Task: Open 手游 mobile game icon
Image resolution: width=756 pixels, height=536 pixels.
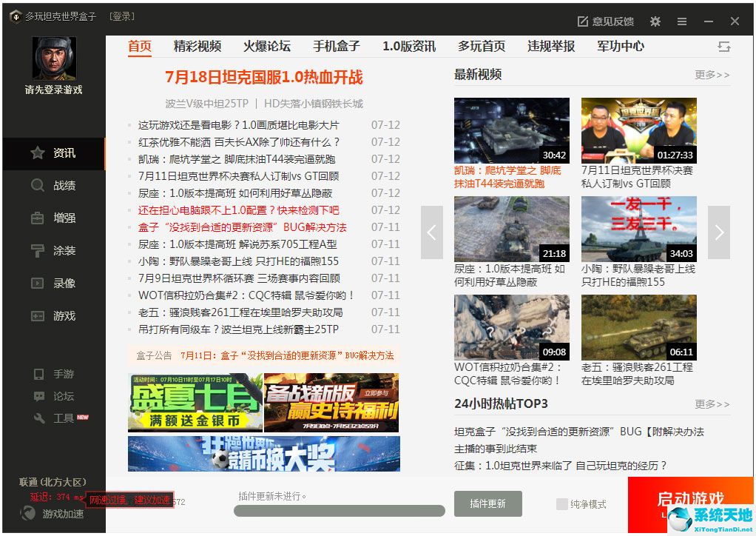Action: coord(39,374)
